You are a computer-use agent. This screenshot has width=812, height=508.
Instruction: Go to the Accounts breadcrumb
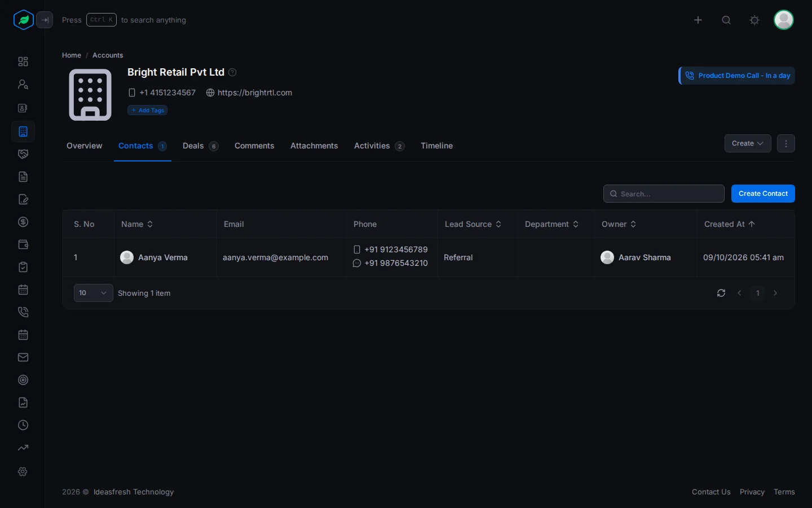[108, 55]
